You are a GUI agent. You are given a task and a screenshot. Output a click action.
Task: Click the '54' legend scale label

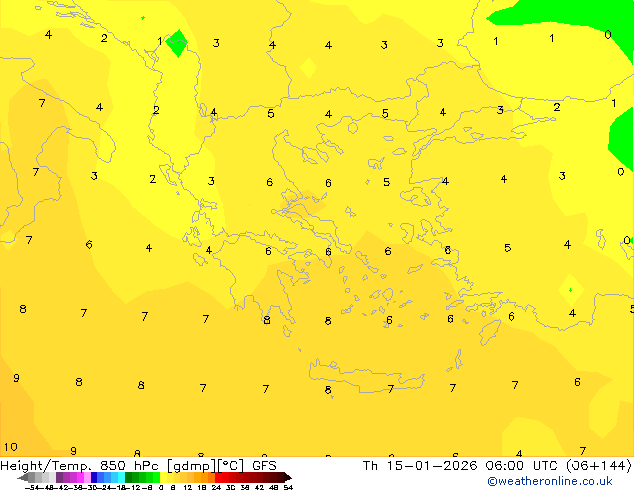click(x=288, y=487)
